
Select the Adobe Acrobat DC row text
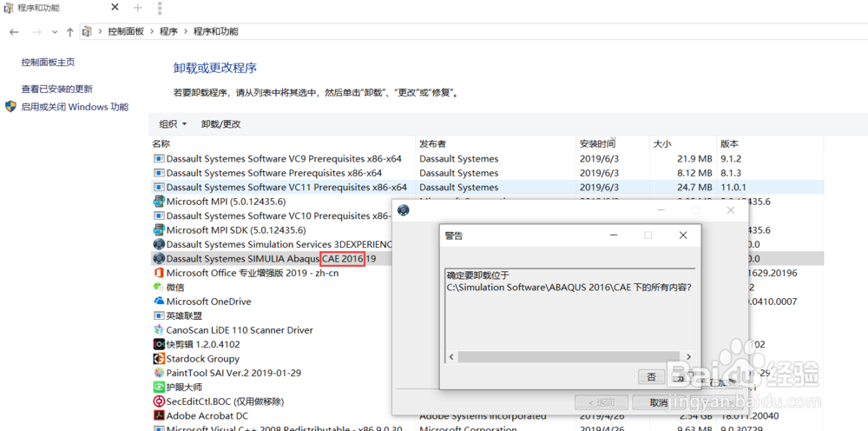(207, 415)
